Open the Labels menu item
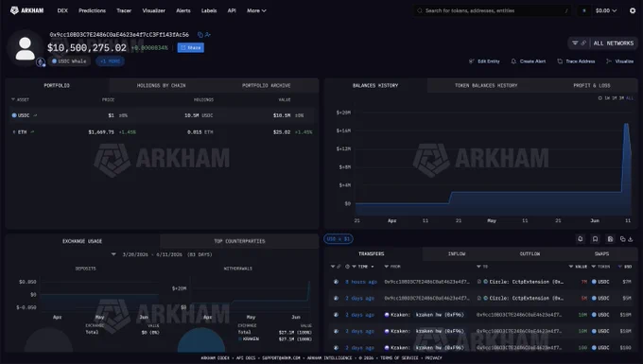The image size is (643, 364). click(x=209, y=10)
